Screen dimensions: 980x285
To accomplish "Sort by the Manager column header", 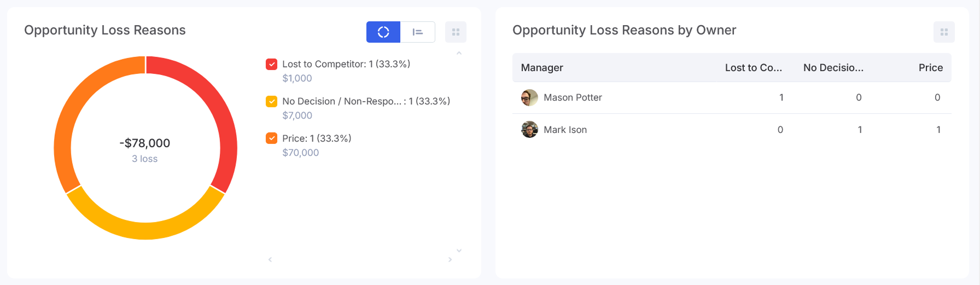I will point(542,68).
